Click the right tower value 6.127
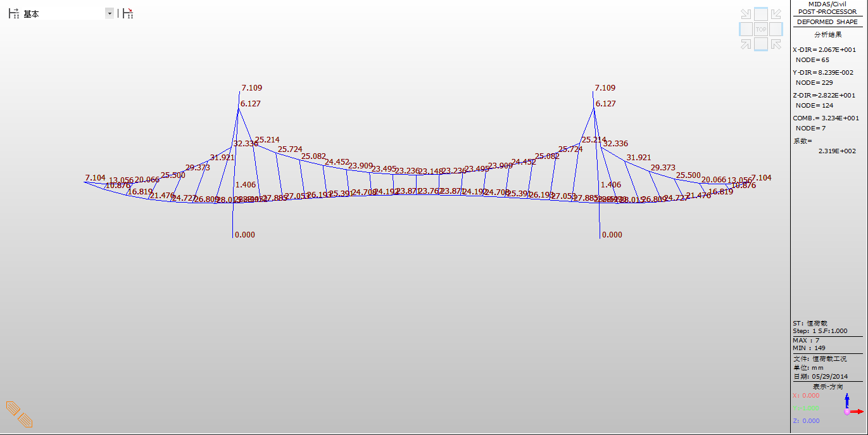 point(606,103)
